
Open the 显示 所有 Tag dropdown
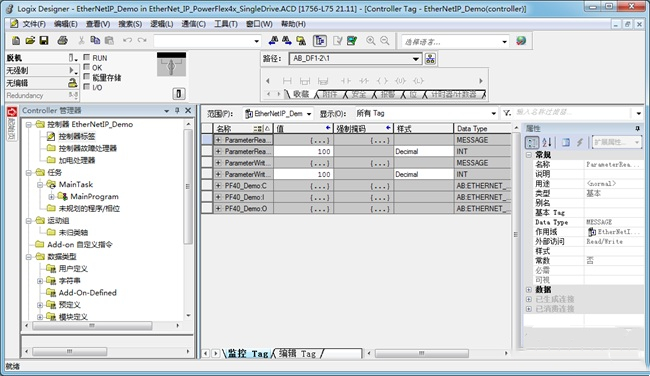pos(493,114)
